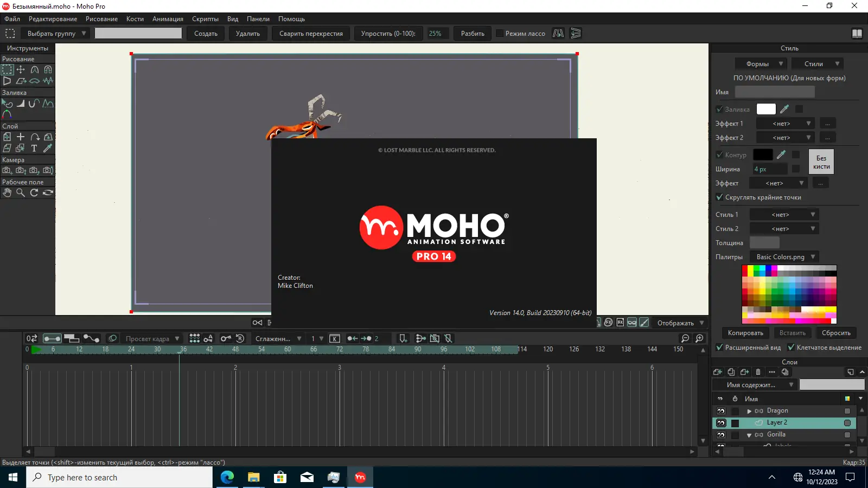Click the Create (Создать) button

click(206, 34)
